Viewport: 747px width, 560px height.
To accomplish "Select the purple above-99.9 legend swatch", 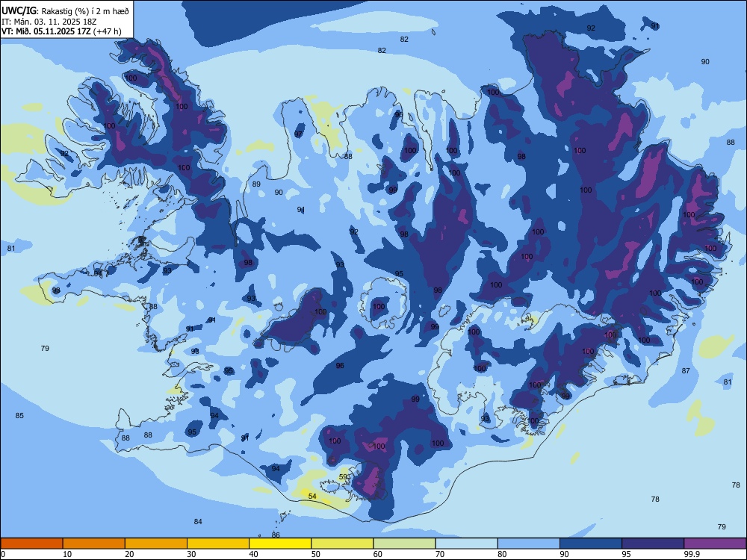I will (x=715, y=544).
